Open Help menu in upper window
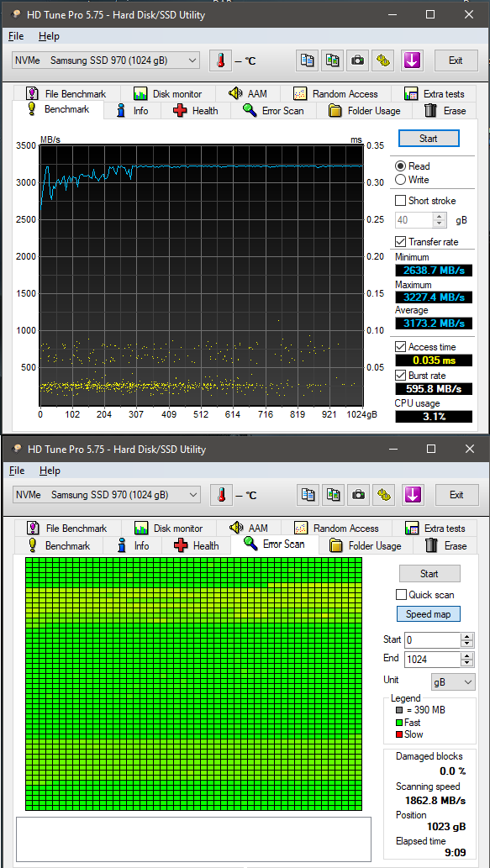 [x=49, y=36]
